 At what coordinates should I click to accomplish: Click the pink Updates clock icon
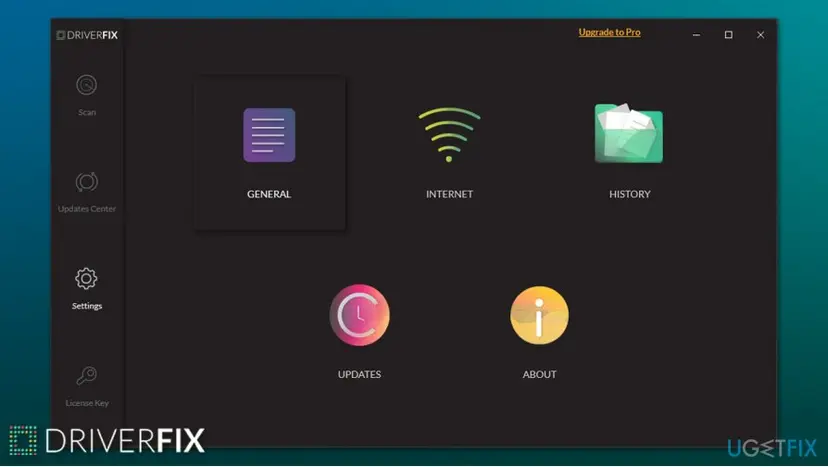(x=360, y=315)
